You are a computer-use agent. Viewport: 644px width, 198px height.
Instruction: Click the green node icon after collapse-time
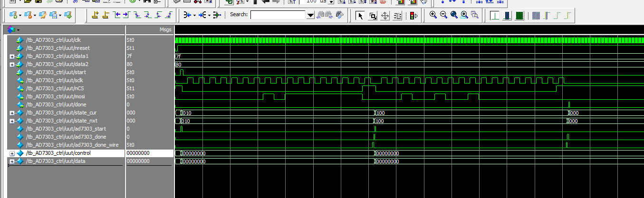(x=217, y=15)
